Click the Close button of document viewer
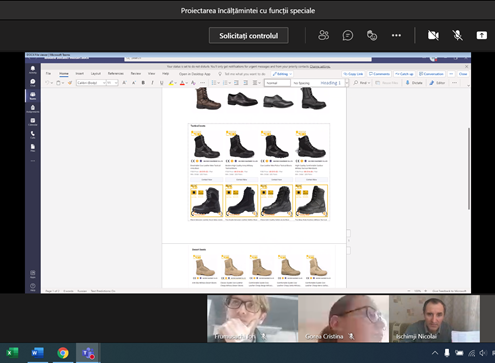The image size is (495, 363). click(x=463, y=74)
